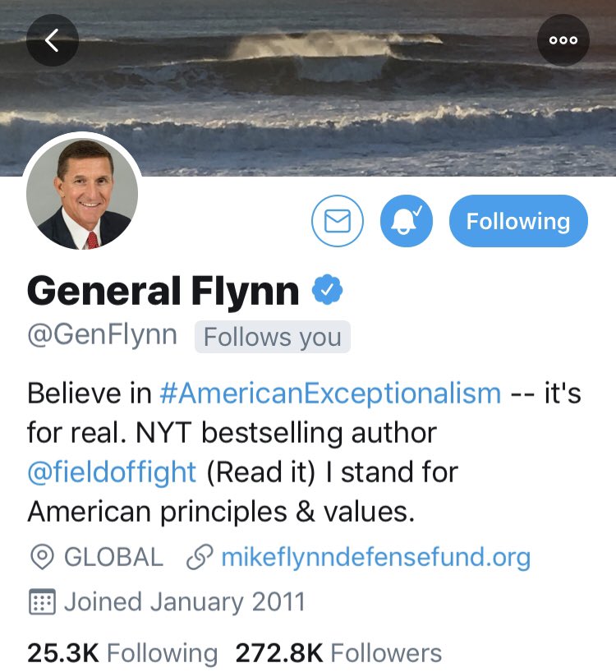Tap the back arrow icon
This screenshot has width=616, height=672.
(x=53, y=40)
